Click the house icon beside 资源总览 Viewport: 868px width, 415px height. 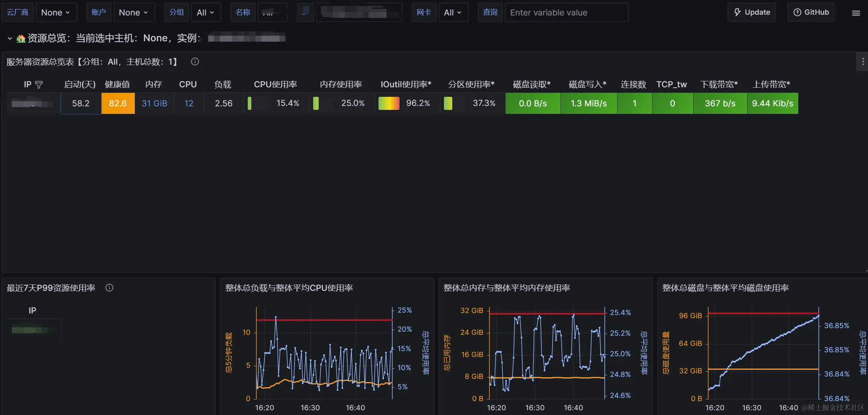click(21, 38)
